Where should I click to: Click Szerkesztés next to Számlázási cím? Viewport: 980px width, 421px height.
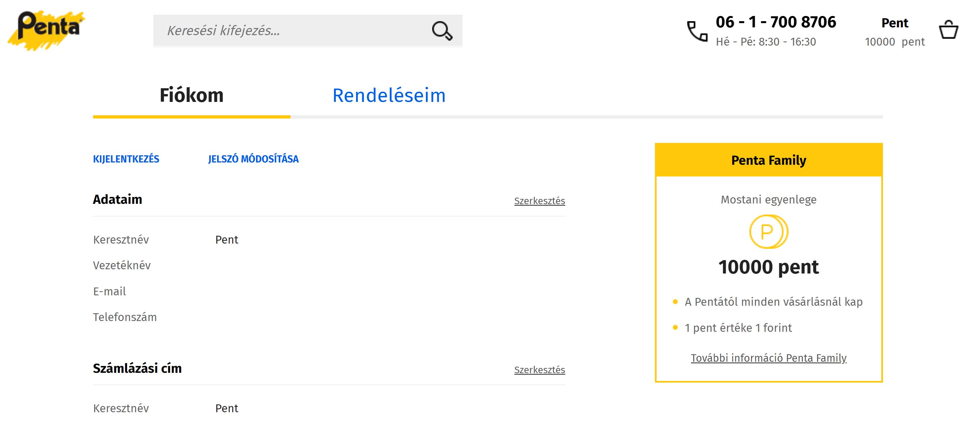point(539,370)
